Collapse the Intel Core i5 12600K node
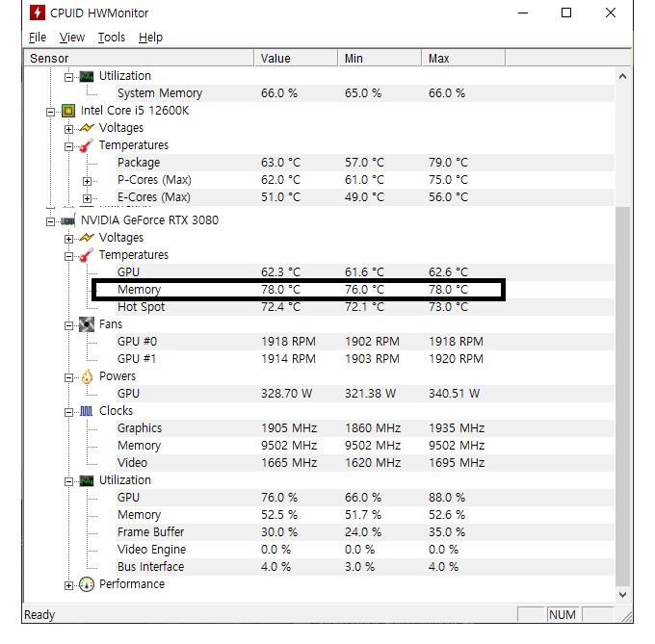655x644 pixels. [x=50, y=112]
